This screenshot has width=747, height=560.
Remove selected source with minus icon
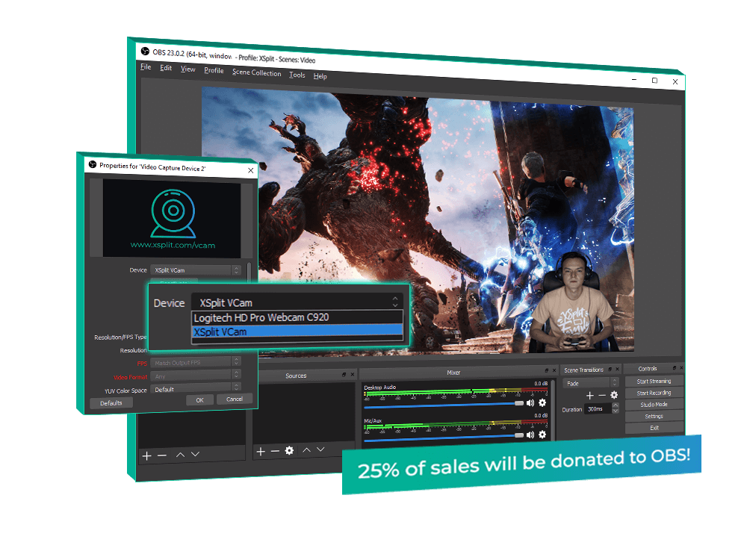tap(275, 451)
